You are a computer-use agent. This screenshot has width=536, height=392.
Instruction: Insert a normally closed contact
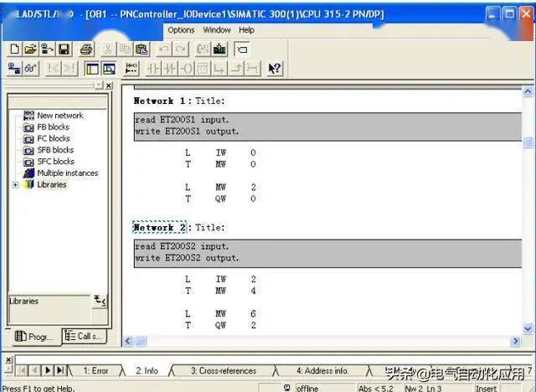point(170,69)
